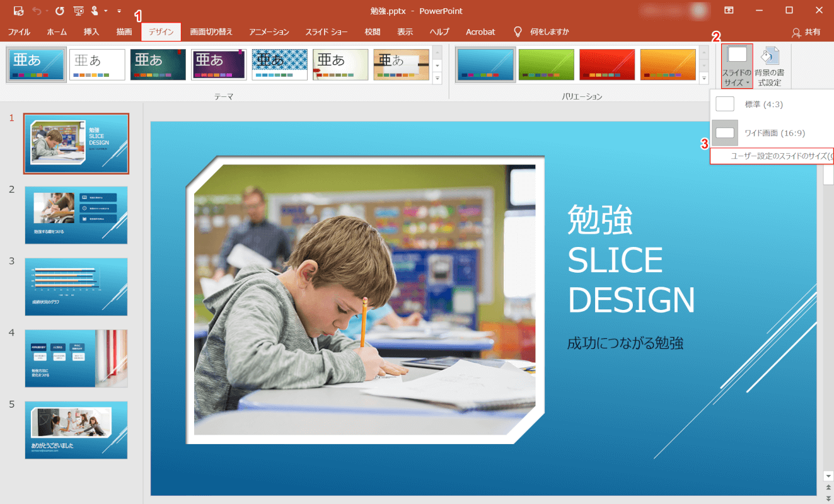The height and width of the screenshot is (504, 834).
Task: Switch to the 描画 tab
Action: (x=124, y=31)
